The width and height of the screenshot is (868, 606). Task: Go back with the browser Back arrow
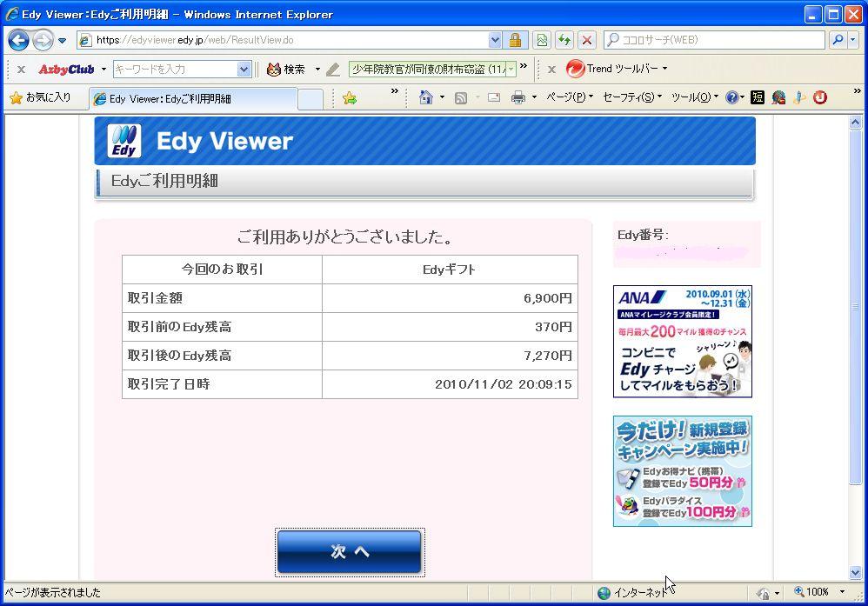18,40
